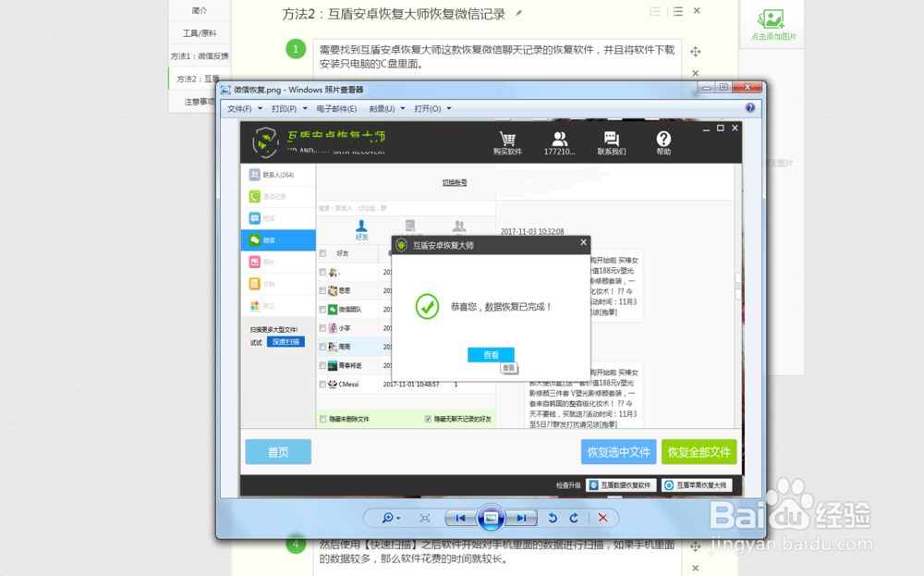
Task: Click the 帮助 (Help) icon in top bar
Action: pyautogui.click(x=662, y=141)
